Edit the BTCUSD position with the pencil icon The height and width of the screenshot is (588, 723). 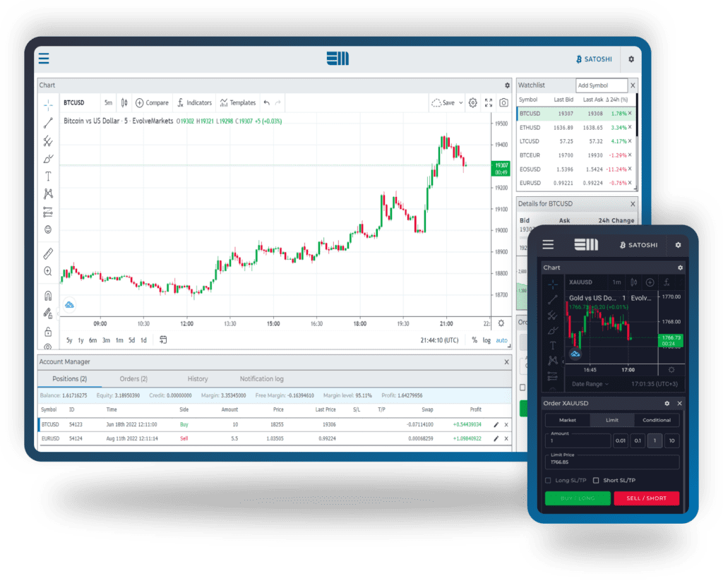(496, 424)
